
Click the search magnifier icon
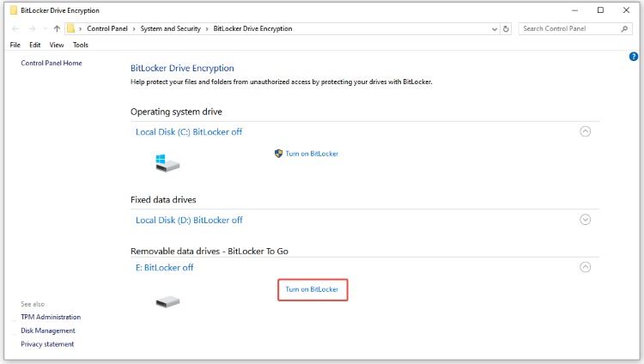[x=624, y=28]
